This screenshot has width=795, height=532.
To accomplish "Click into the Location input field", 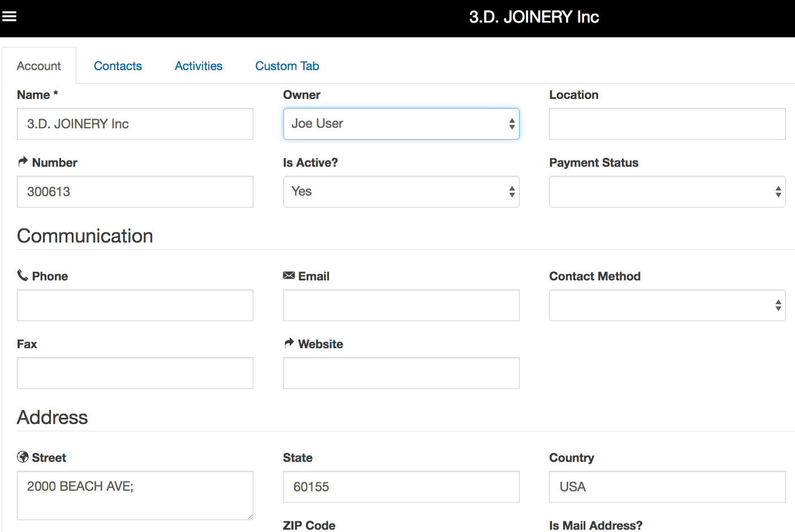I will tap(667, 124).
